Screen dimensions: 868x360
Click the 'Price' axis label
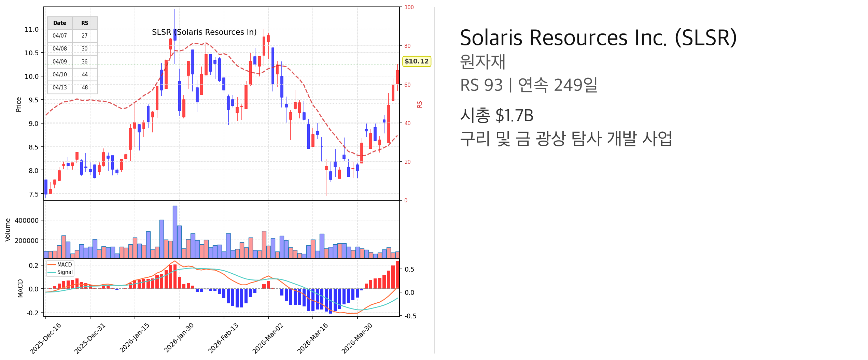(x=18, y=104)
